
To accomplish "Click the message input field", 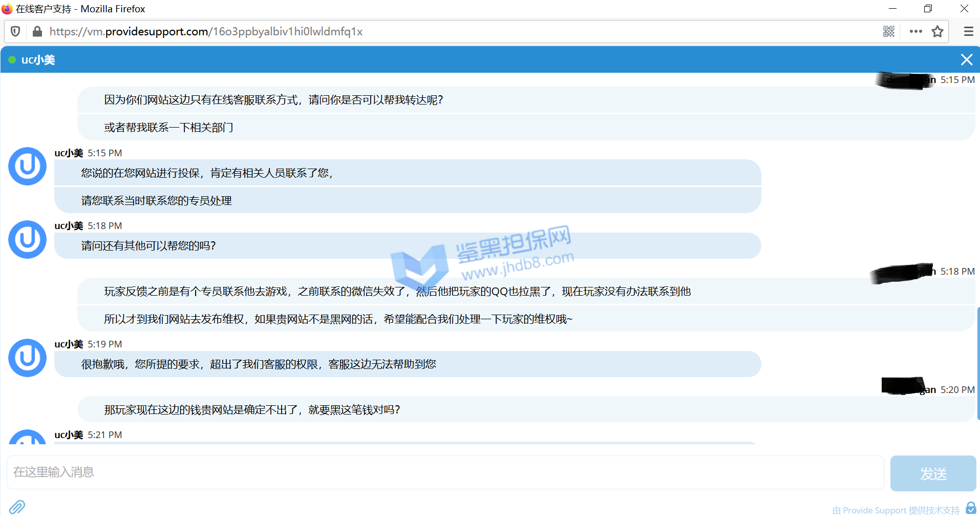I will pos(445,472).
